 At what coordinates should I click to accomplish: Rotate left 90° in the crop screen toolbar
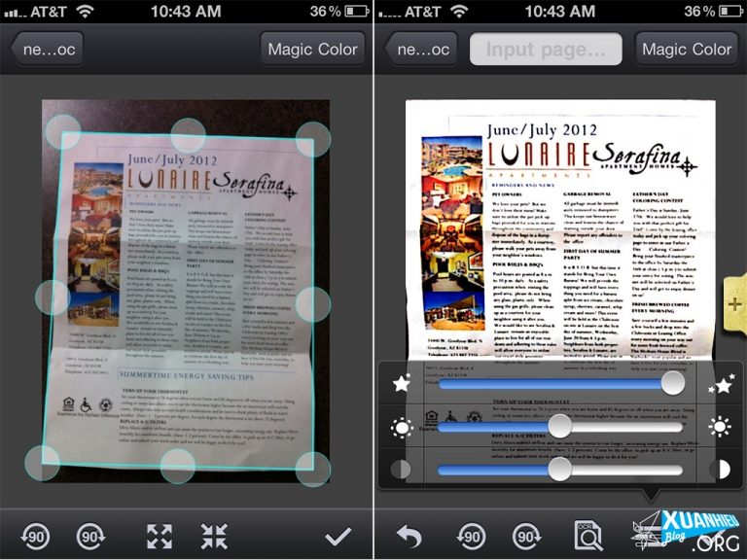35,537
